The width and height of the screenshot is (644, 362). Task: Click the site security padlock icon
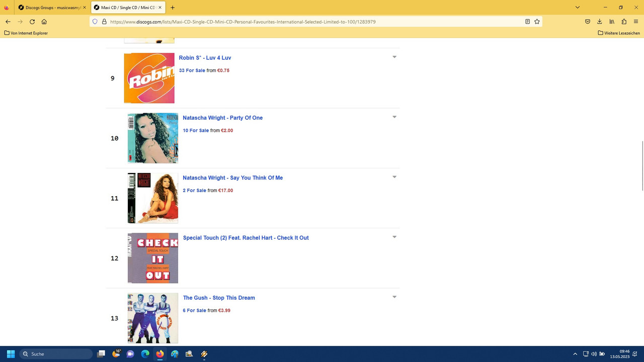[x=104, y=22]
